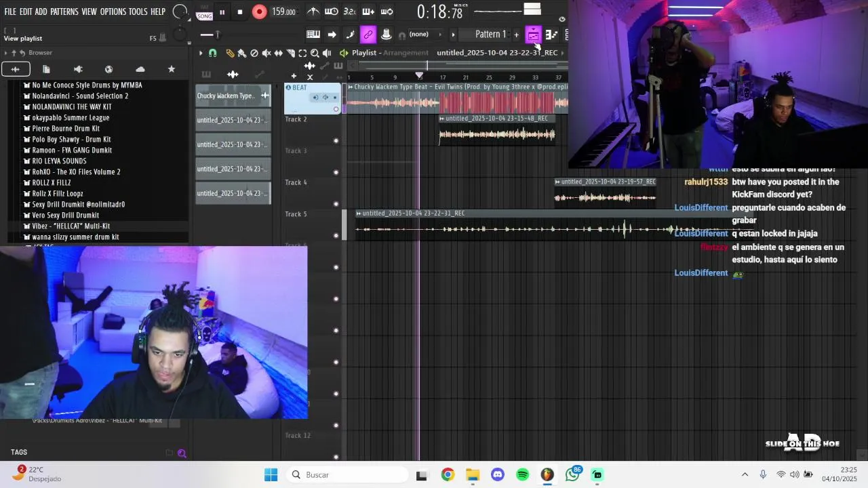Enable overdub recording icon with piano plus
868x488 pixels.
point(368,12)
